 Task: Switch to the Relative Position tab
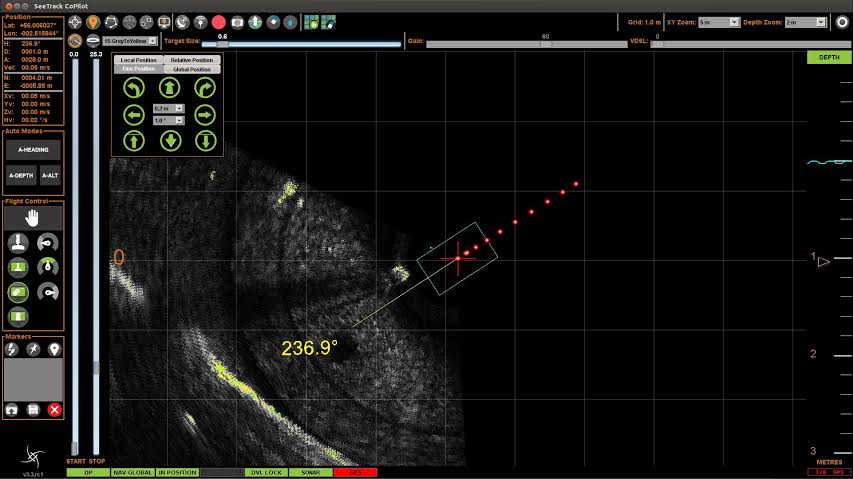[x=191, y=60]
